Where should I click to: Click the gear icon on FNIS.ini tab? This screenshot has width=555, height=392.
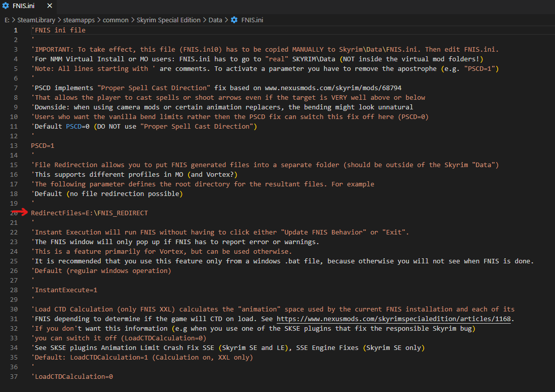point(6,6)
